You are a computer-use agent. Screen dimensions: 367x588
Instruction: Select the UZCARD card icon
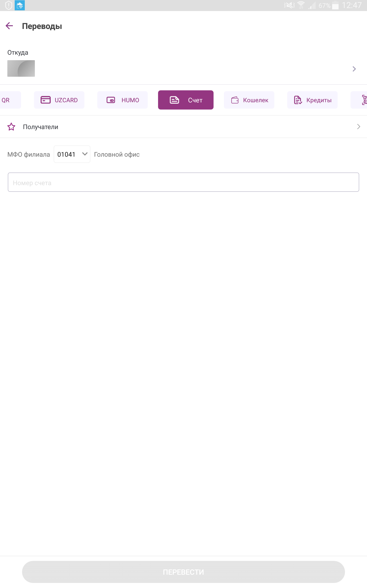point(45,100)
